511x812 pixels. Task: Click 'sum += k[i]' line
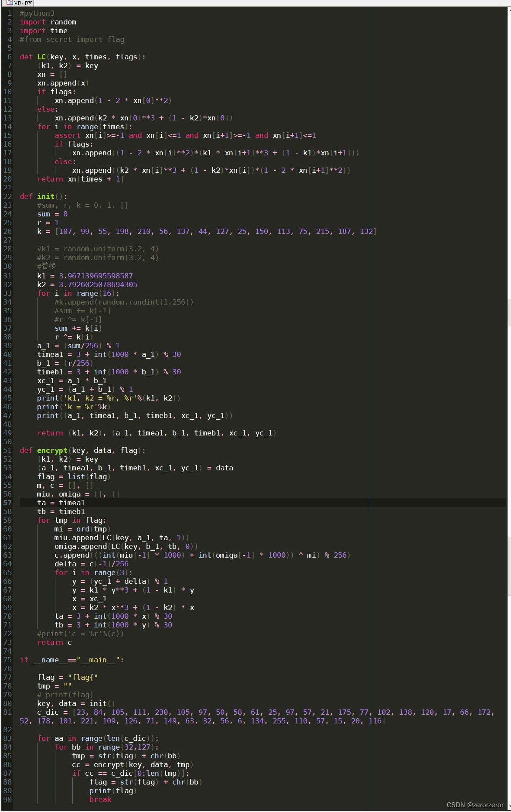pyautogui.click(x=78, y=328)
